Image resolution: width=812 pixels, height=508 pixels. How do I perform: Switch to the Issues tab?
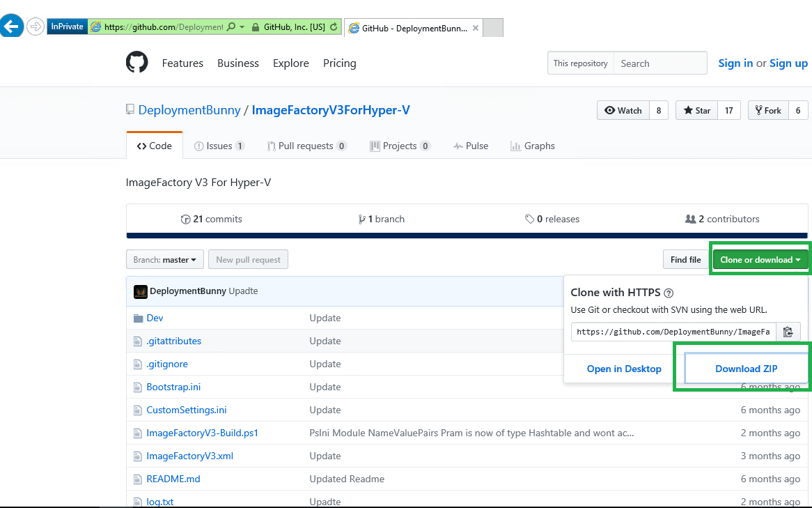(219, 146)
